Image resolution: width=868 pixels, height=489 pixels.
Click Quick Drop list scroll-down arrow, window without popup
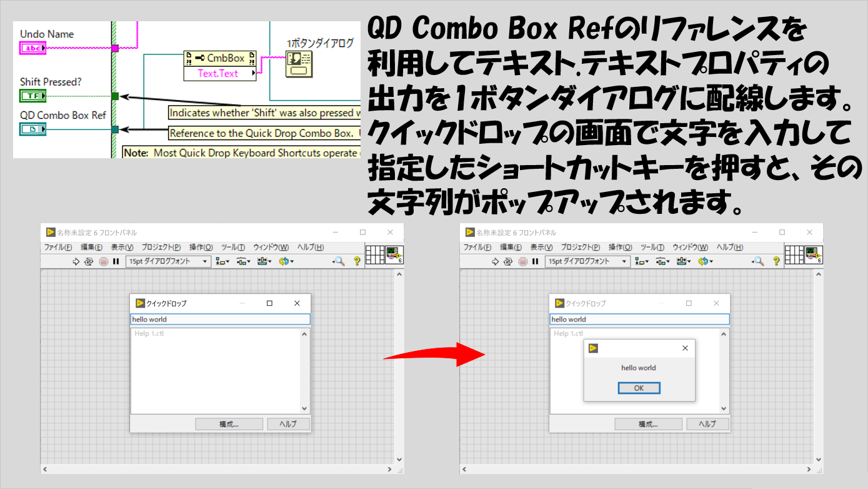pos(305,409)
